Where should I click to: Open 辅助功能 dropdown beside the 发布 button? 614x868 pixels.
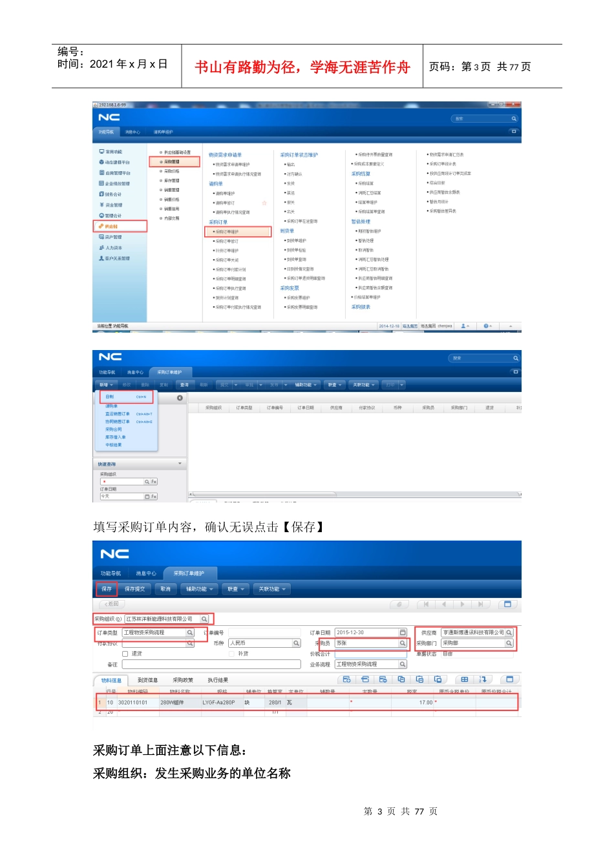[306, 385]
